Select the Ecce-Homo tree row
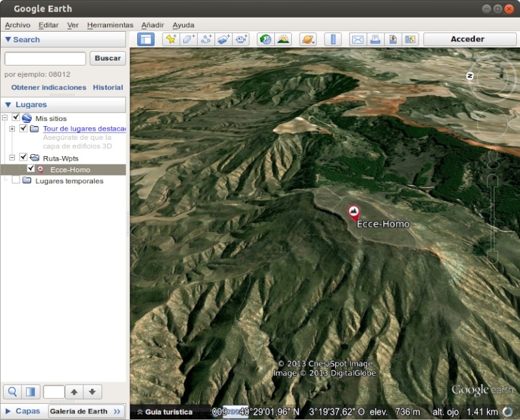The height and width of the screenshot is (420, 520). [63, 170]
